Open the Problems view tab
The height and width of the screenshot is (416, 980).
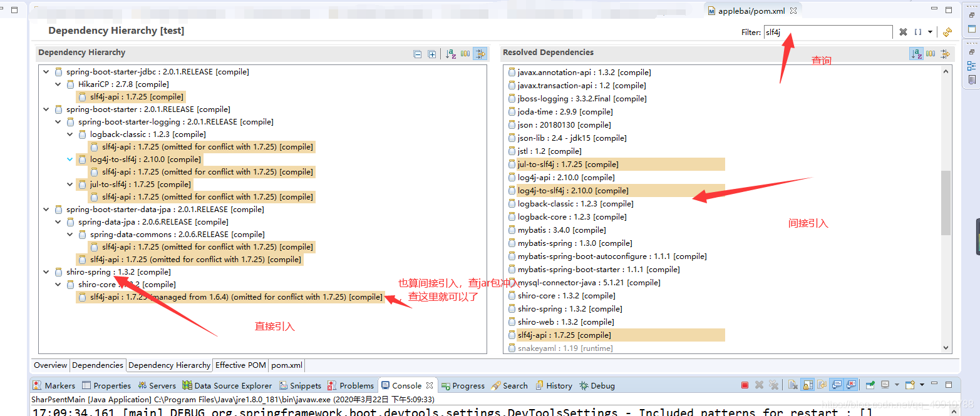(351, 385)
